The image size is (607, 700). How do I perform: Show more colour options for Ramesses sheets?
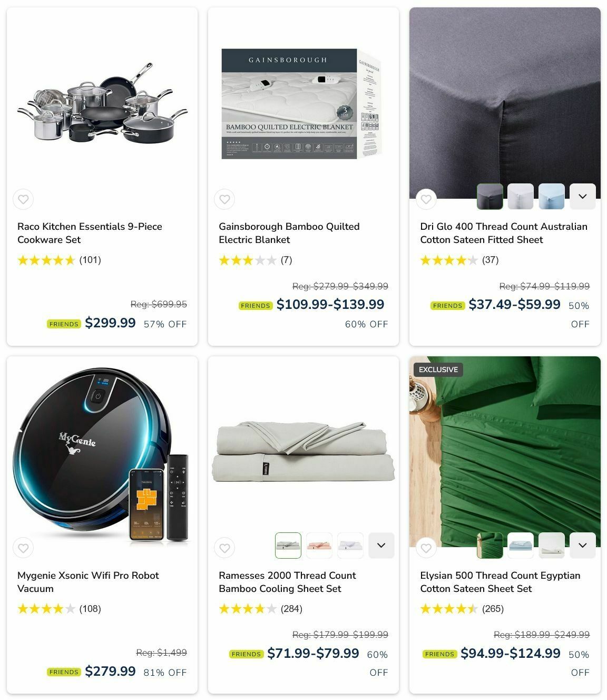(381, 546)
